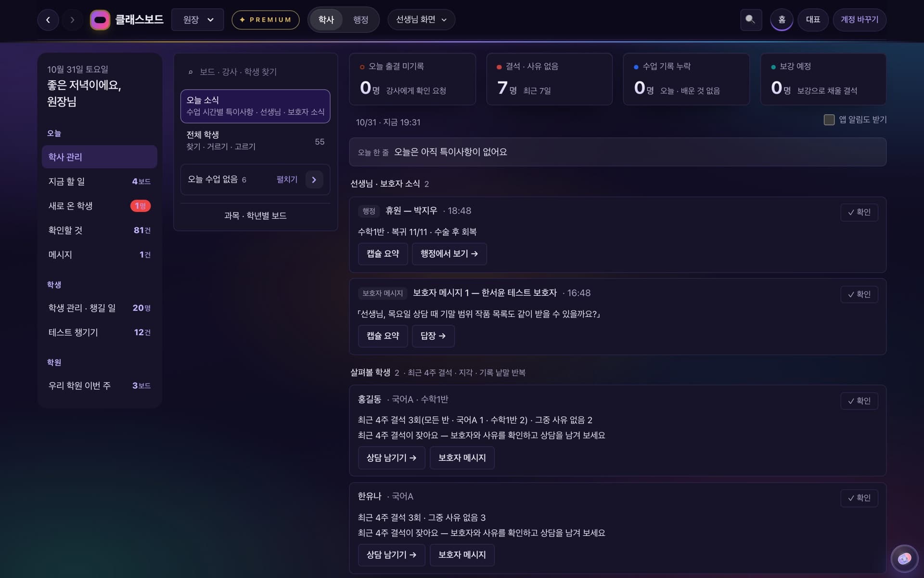This screenshot has height=578, width=924.
Task: Confirm the 홍길동 card with 확인
Action: coord(860,401)
